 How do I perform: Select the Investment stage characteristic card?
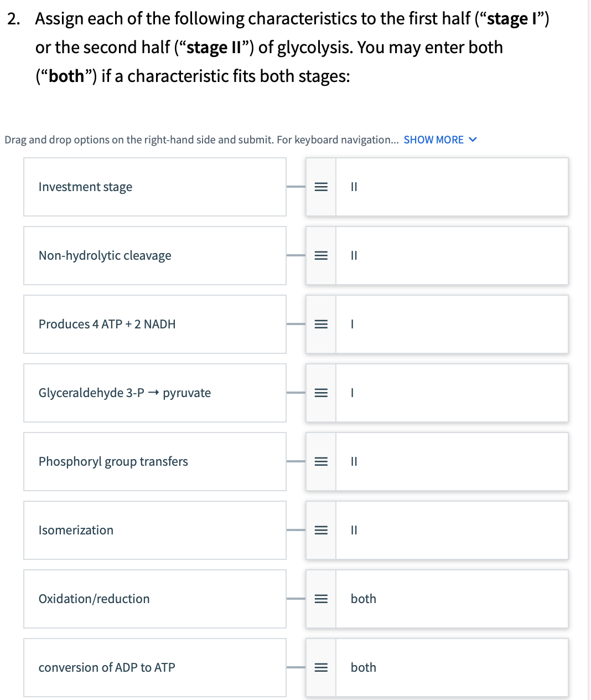[155, 187]
